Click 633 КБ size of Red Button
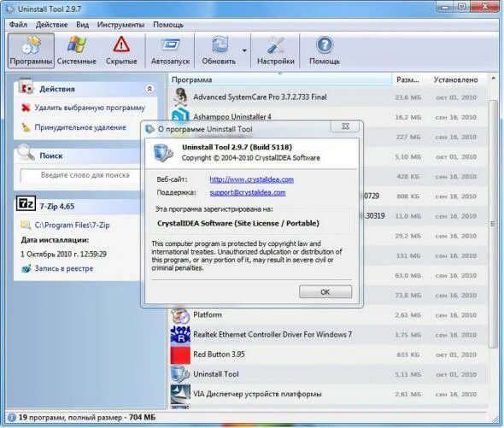The height and width of the screenshot is (428, 504). pos(407,355)
